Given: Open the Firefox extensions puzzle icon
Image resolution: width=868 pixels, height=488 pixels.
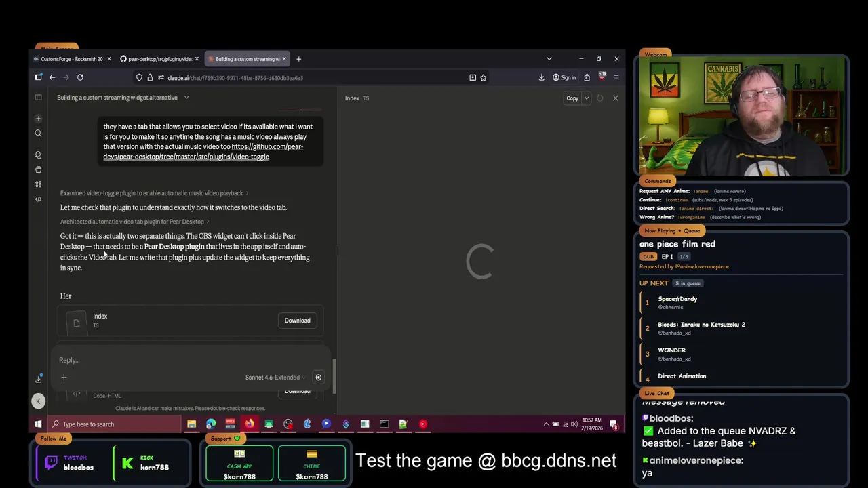Looking at the screenshot, I should (x=587, y=78).
